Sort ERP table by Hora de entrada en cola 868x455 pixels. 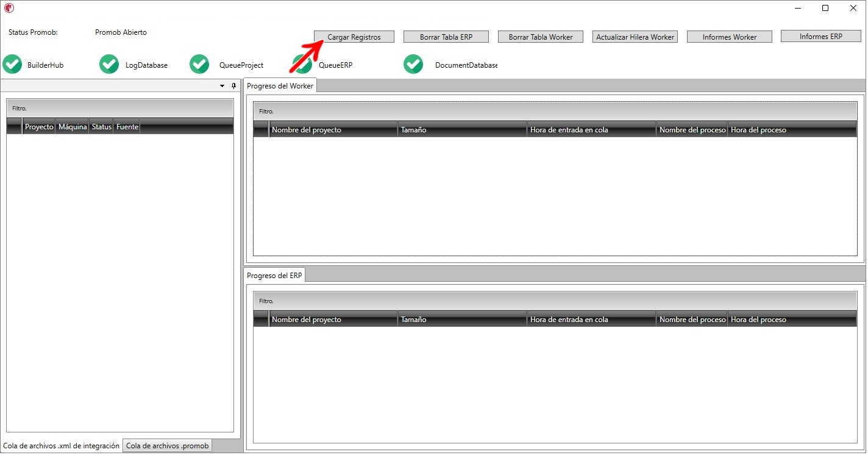(x=592, y=319)
